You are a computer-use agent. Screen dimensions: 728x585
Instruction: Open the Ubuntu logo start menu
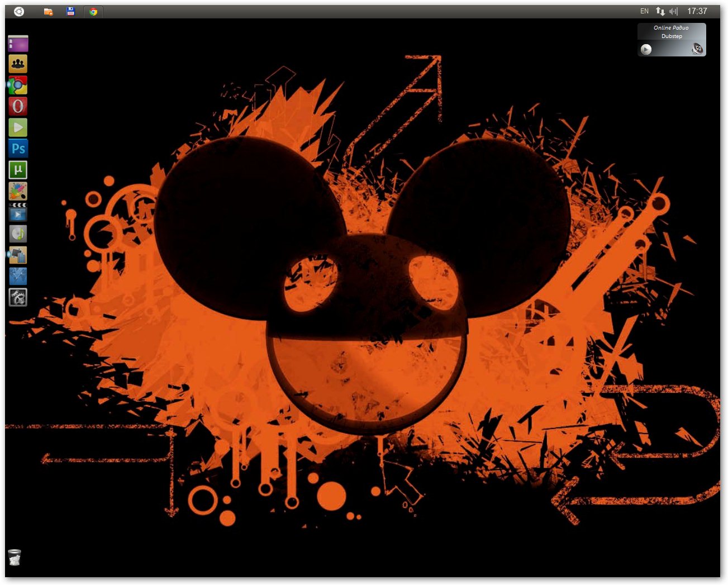[x=19, y=11]
